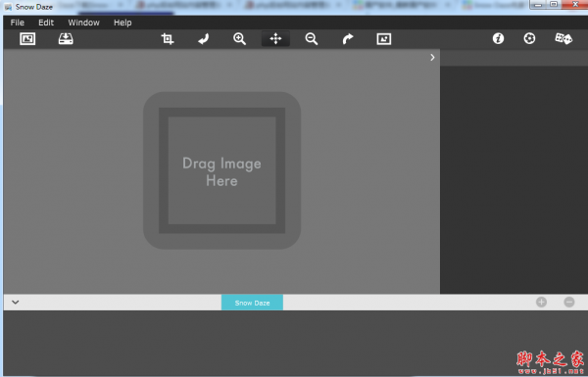This screenshot has height=377, width=588.
Task: Save image with the download tray icon
Action: [x=66, y=38]
